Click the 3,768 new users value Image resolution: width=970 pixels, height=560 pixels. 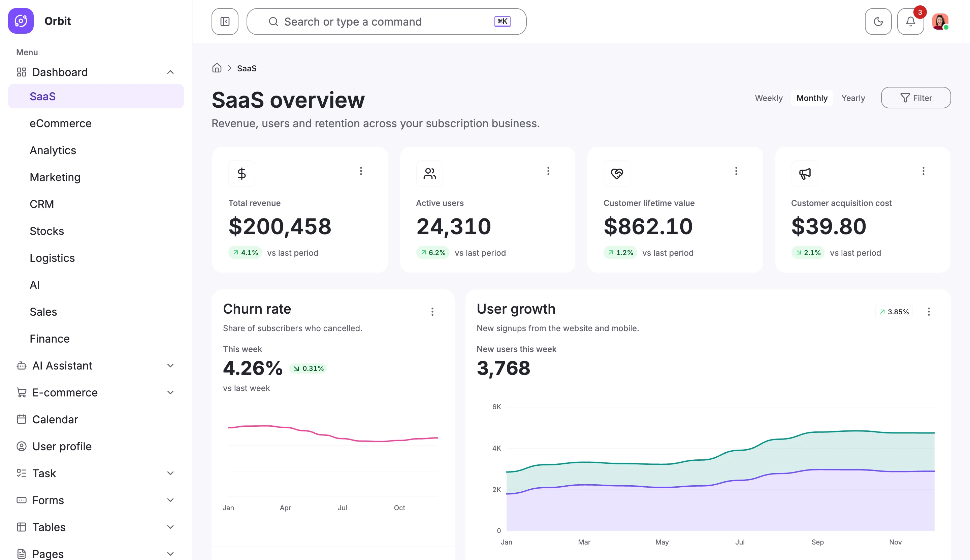[504, 368]
